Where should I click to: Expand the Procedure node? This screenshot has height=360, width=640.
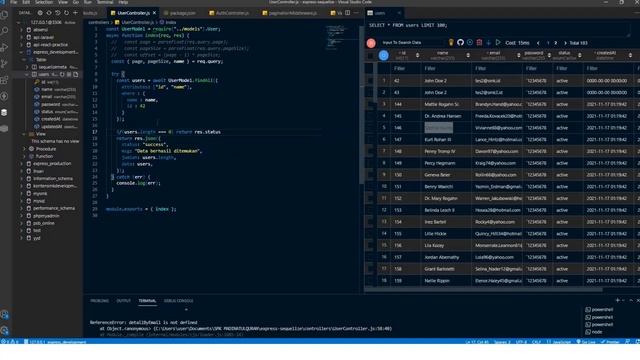[24, 149]
